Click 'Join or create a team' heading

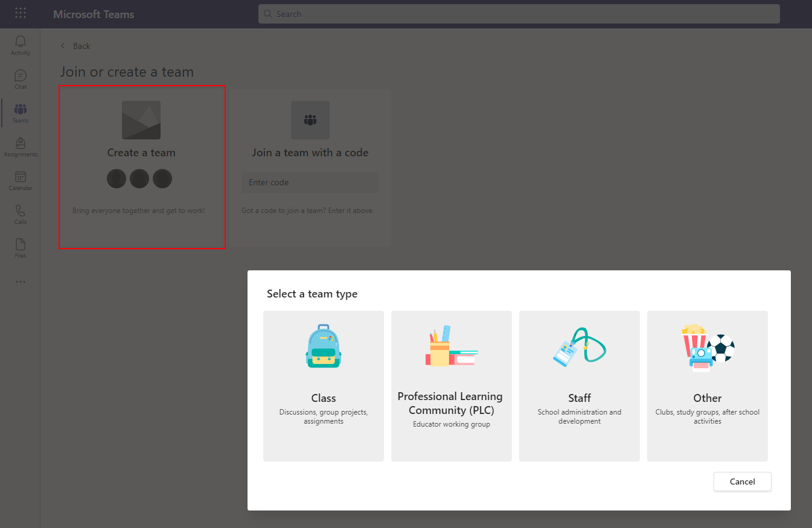click(127, 72)
